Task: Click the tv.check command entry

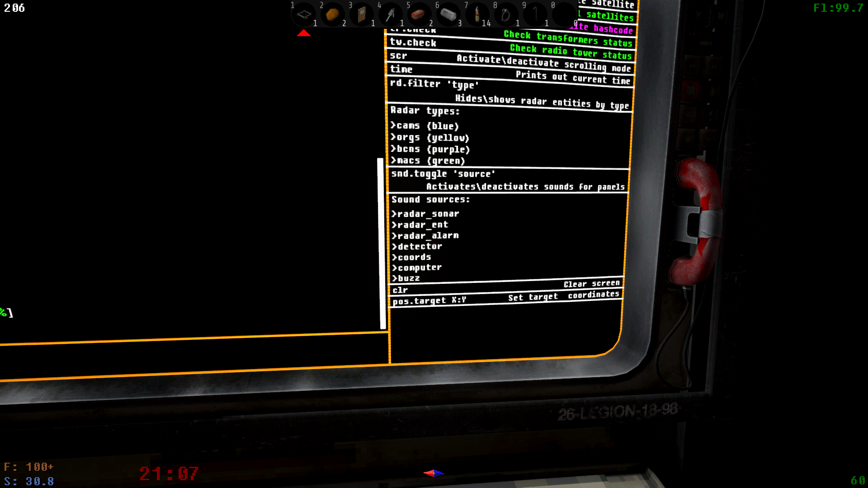Action: 413,42
